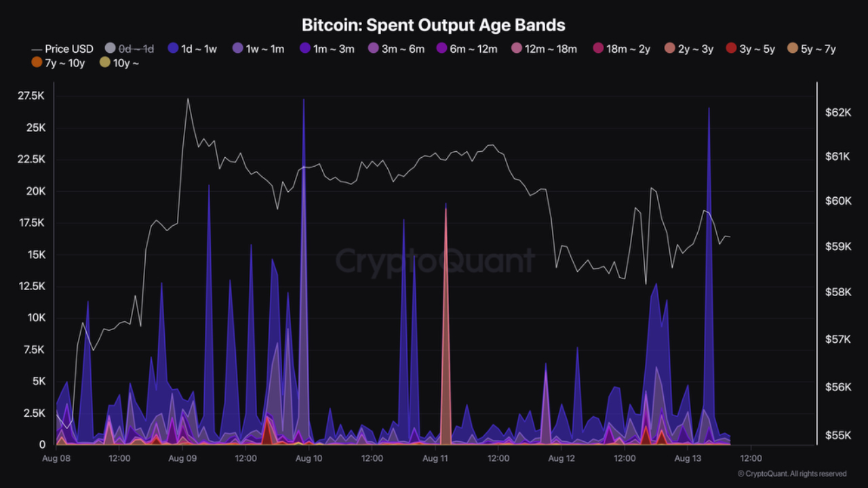Click the 3y ~ 5y red legend dot
Screen dimensions: 868x488
coord(731,49)
